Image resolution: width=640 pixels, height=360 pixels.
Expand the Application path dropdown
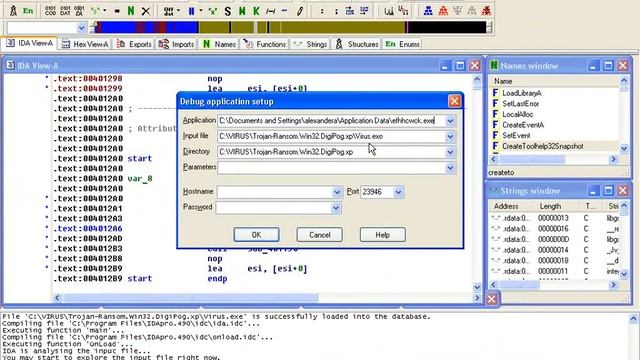click(450, 121)
